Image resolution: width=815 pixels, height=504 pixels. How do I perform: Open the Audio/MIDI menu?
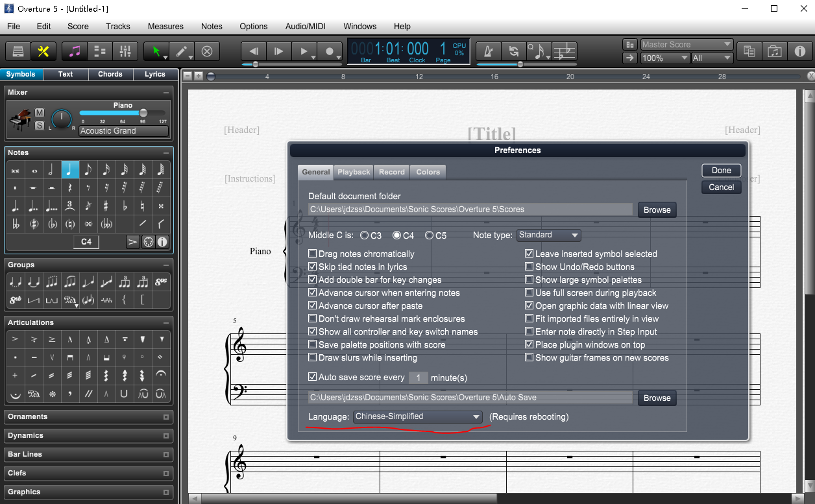pos(306,27)
